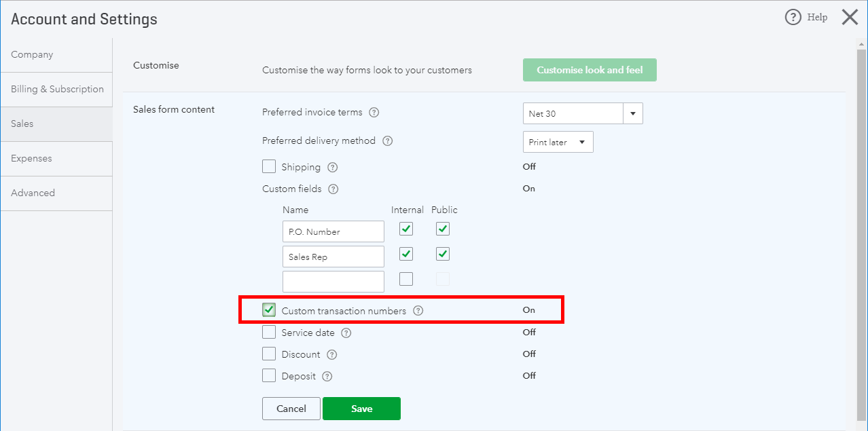The width and height of the screenshot is (868, 431).
Task: Switch to the Expenses settings tab
Action: coord(56,158)
